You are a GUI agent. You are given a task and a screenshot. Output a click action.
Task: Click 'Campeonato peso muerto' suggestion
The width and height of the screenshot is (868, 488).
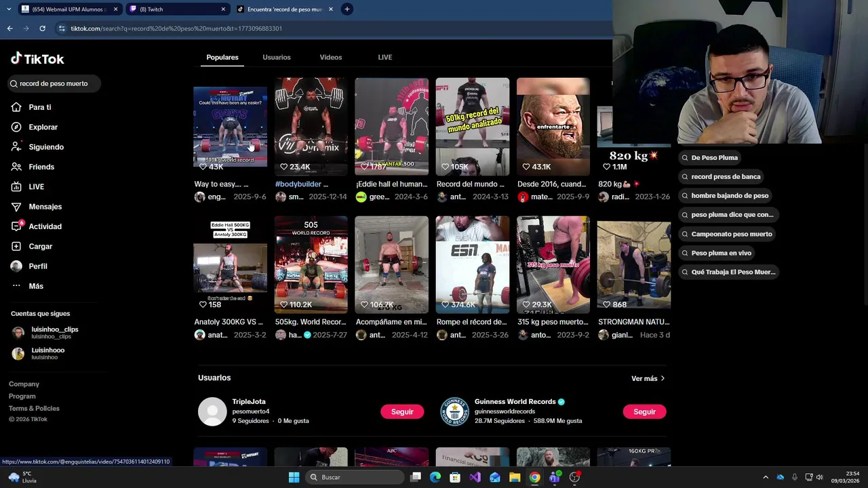[728, 234]
